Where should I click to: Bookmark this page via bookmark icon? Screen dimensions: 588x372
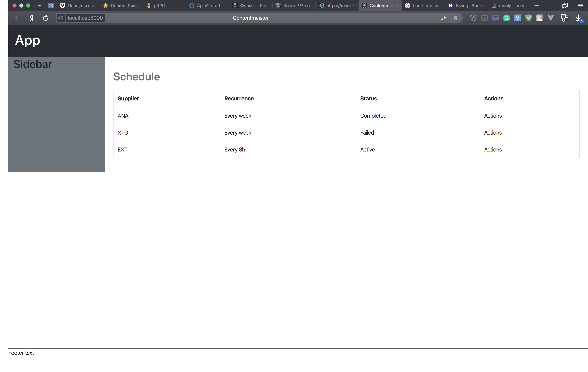pyautogui.click(x=455, y=18)
